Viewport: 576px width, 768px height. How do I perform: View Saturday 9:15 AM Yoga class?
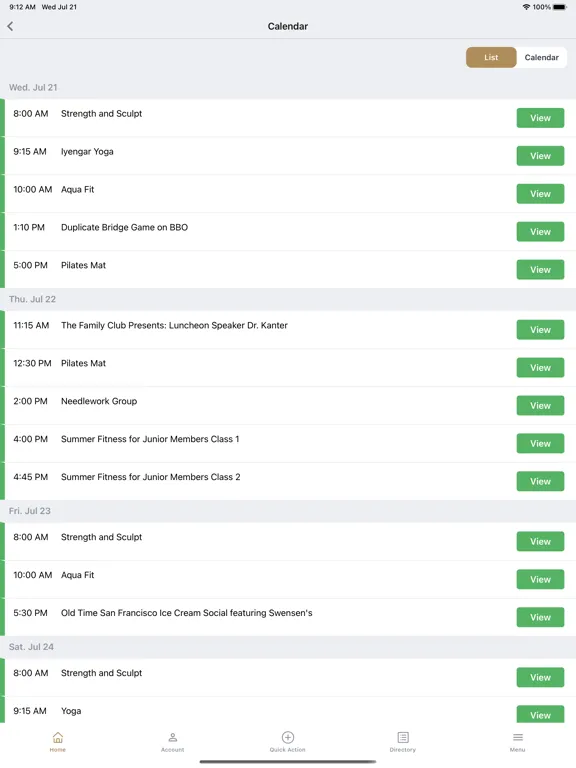(540, 714)
